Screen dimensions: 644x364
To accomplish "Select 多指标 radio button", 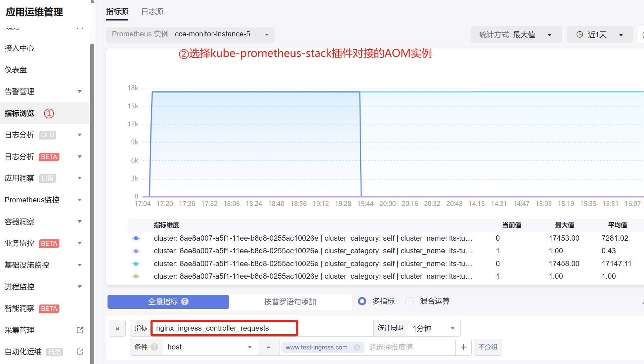I will [x=362, y=301].
